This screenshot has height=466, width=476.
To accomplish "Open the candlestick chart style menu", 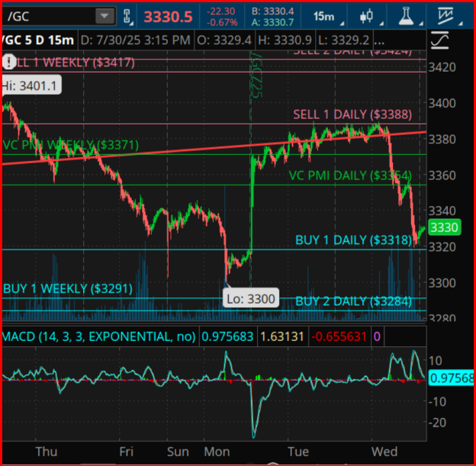I will (x=367, y=16).
